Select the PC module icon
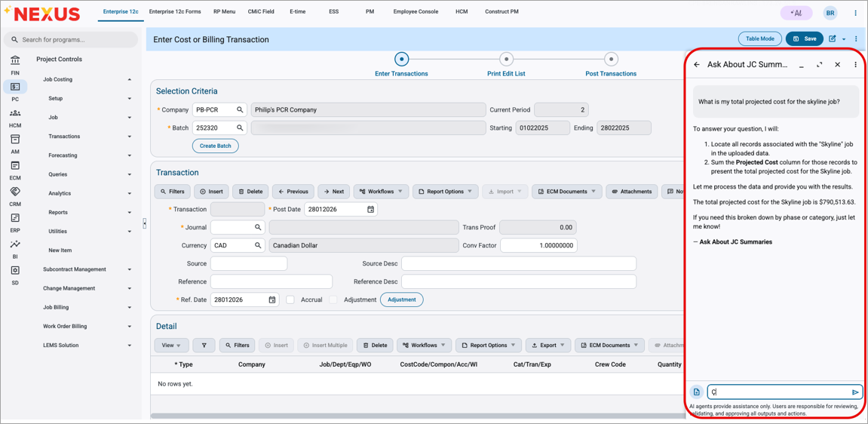 pos(15,87)
